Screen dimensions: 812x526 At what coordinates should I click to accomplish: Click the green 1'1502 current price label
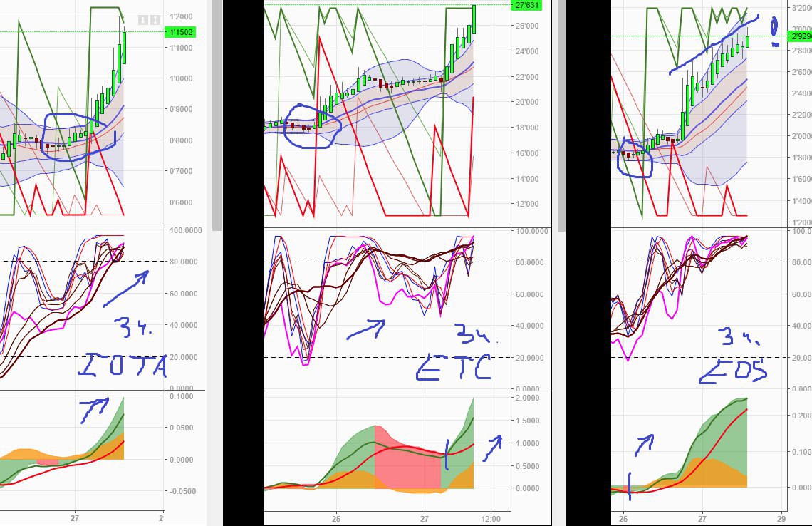(x=181, y=32)
